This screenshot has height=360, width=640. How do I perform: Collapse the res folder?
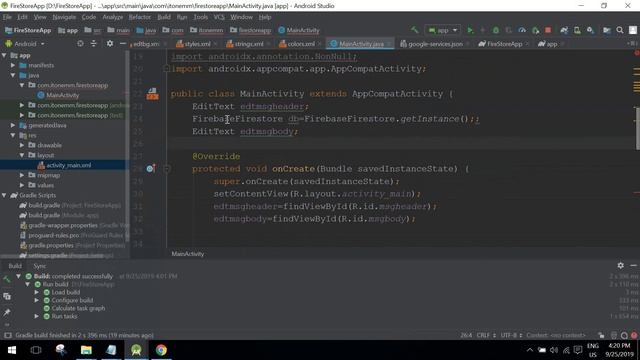13,135
